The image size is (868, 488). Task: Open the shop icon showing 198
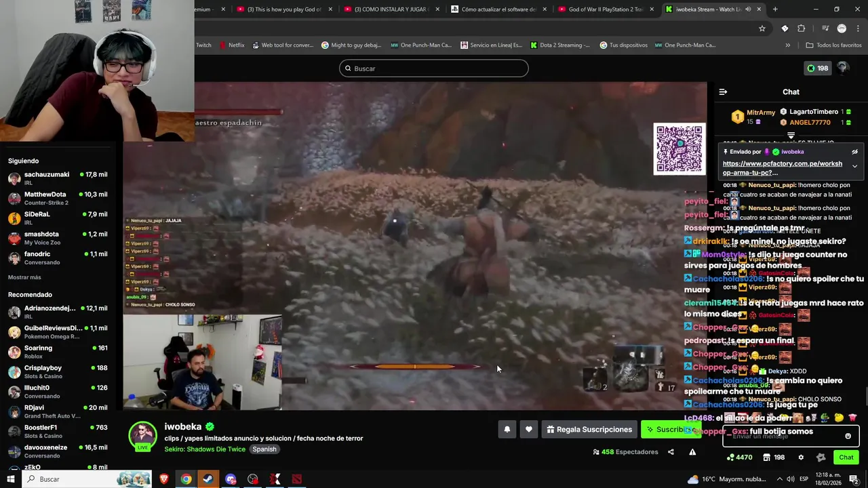774,457
